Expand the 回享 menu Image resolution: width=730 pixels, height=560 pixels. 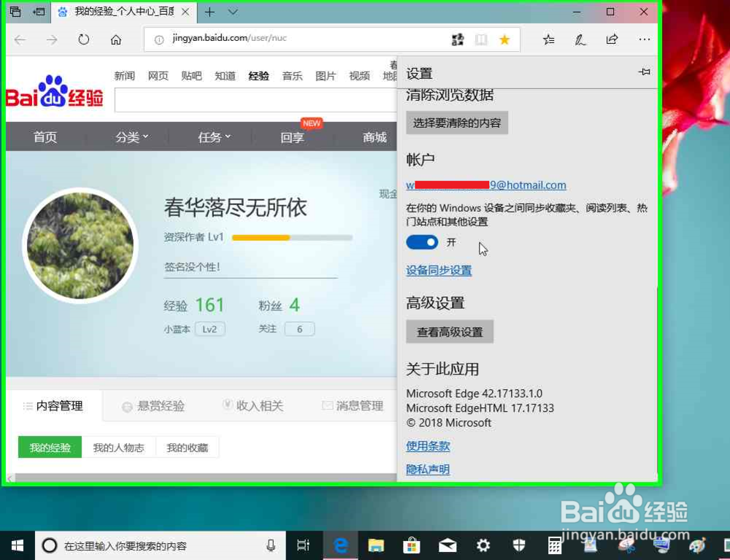(291, 137)
